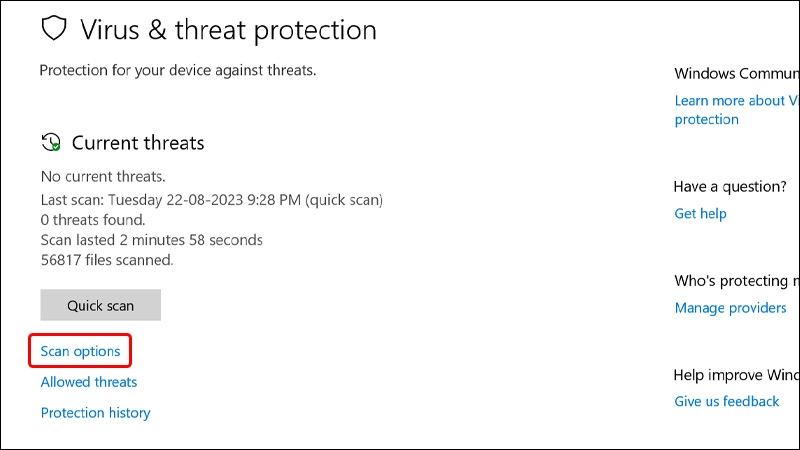Click the Get help link
Image resolution: width=800 pixels, height=450 pixels.
[700, 213]
